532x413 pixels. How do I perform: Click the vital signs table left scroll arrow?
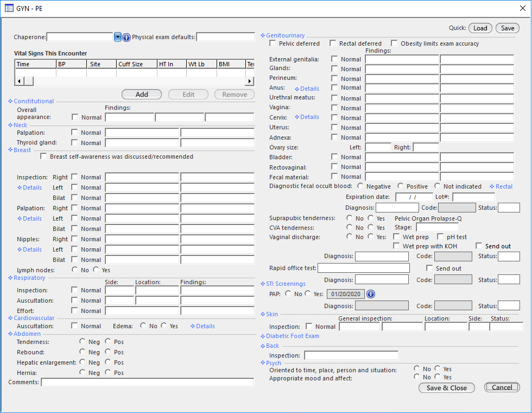click(20, 81)
